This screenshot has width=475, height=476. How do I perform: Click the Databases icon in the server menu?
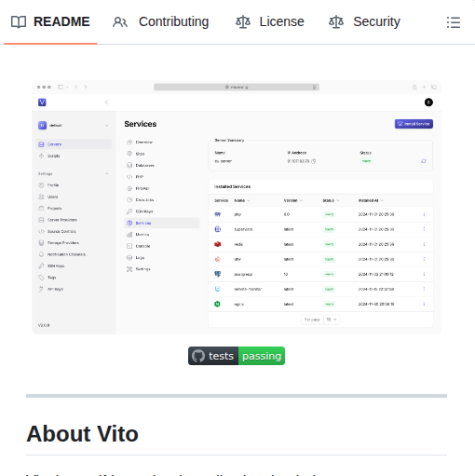pos(129,165)
